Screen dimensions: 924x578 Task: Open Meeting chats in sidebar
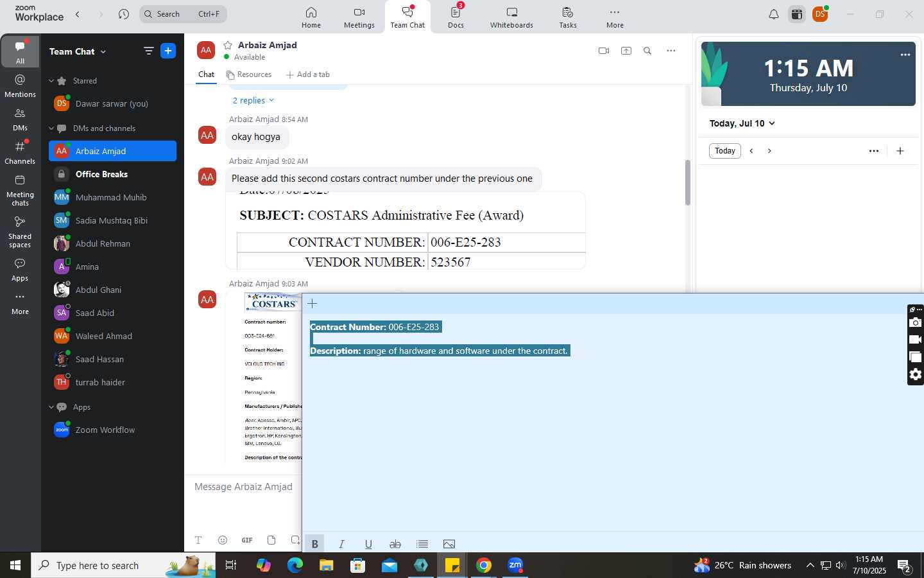(20, 190)
